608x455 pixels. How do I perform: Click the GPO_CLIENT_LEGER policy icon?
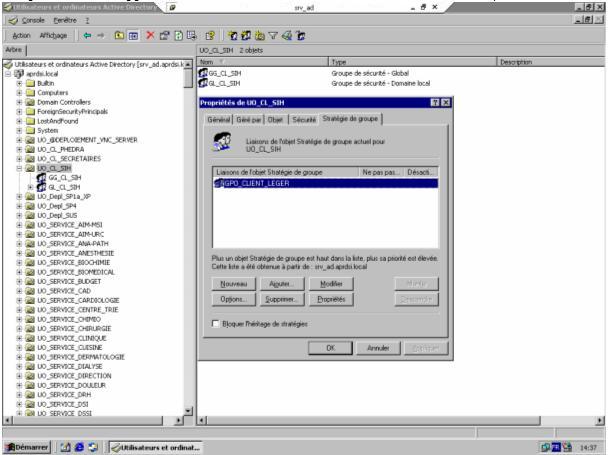[x=219, y=183]
